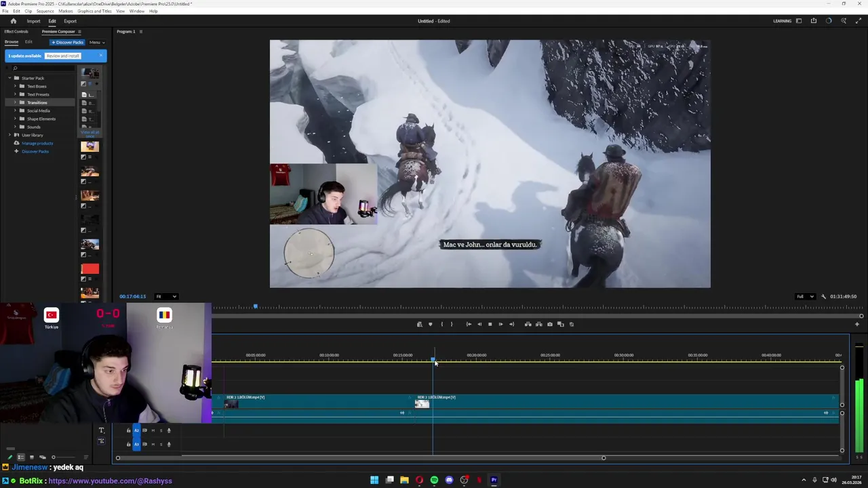
Task: Select the Edit tab in Premiere Composer
Action: [x=28, y=42]
